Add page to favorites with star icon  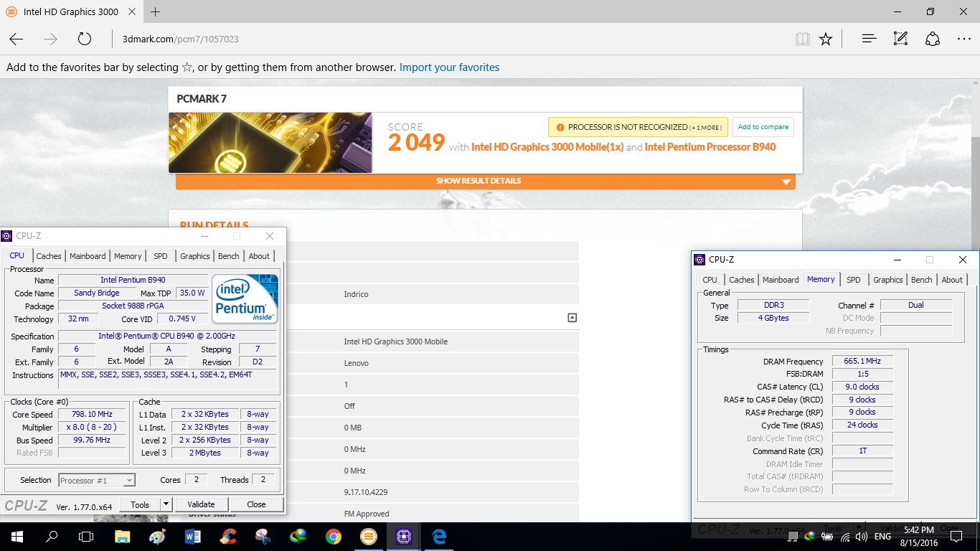(x=826, y=39)
